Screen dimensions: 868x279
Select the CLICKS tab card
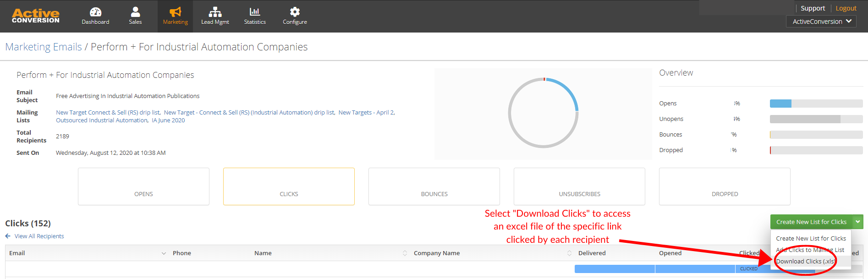pyautogui.click(x=289, y=186)
